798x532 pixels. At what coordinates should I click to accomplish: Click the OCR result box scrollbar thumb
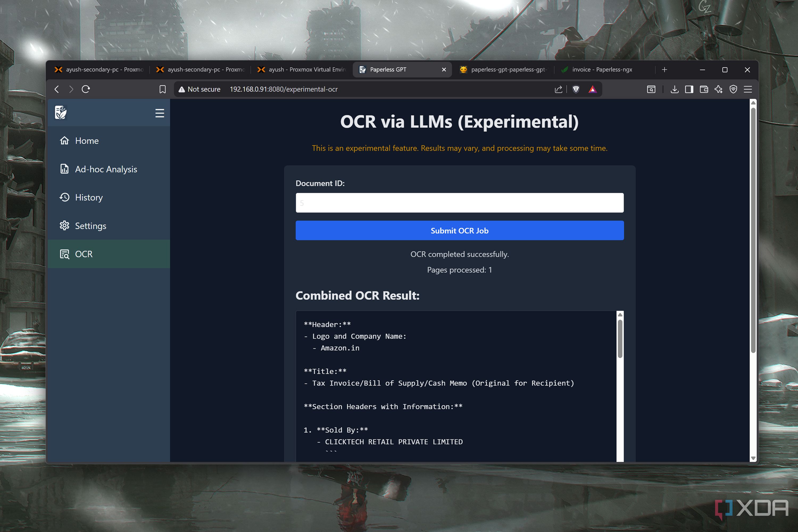click(x=620, y=339)
